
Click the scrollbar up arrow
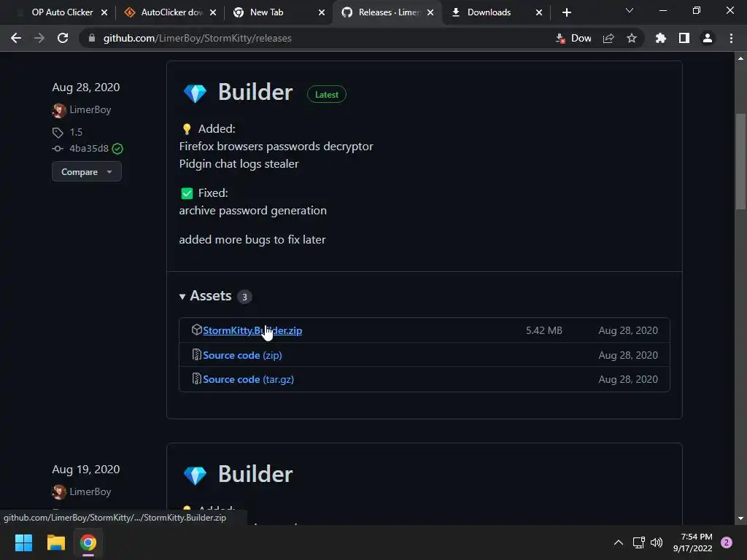click(740, 58)
